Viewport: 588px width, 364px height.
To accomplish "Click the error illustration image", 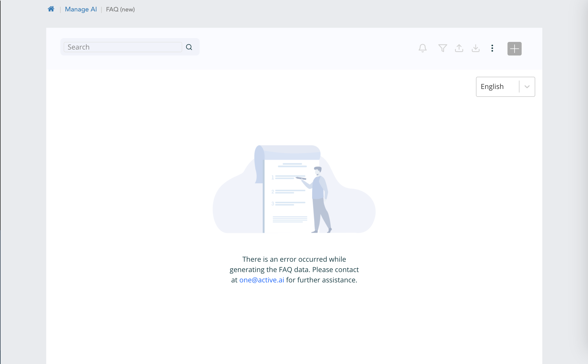I will coord(294,189).
